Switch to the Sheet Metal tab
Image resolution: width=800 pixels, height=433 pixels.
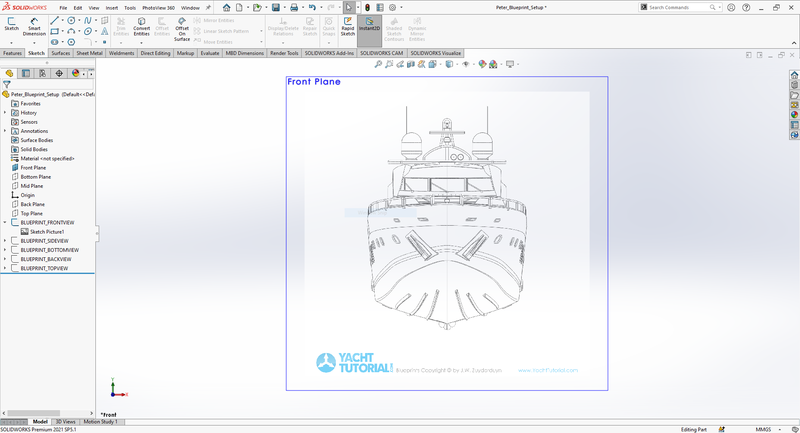point(89,53)
